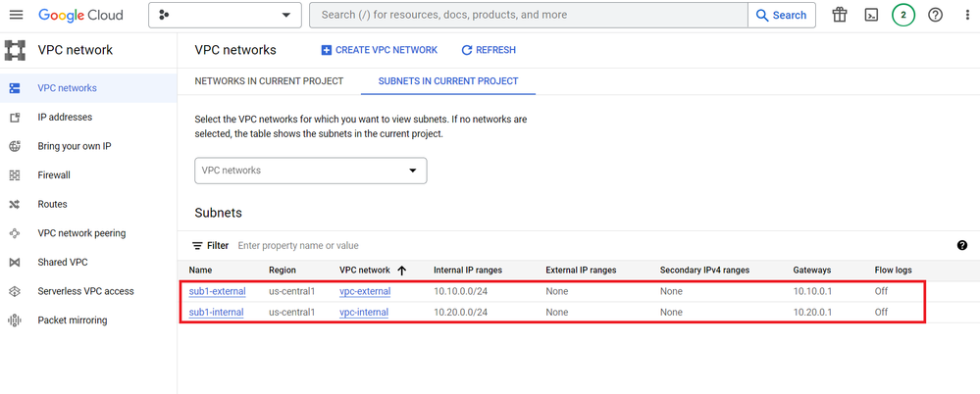980x394 pixels.
Task: Open the three-dot settings menu
Action: (x=967, y=15)
